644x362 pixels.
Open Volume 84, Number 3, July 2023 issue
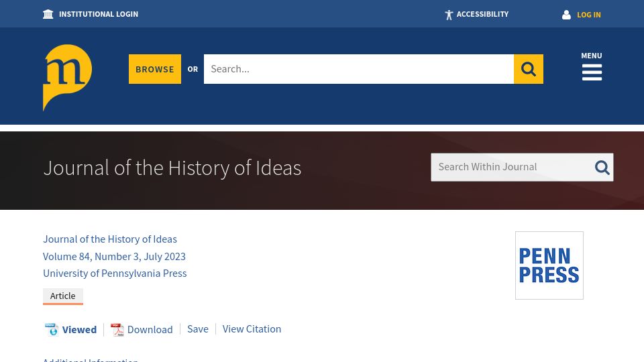pos(114,257)
